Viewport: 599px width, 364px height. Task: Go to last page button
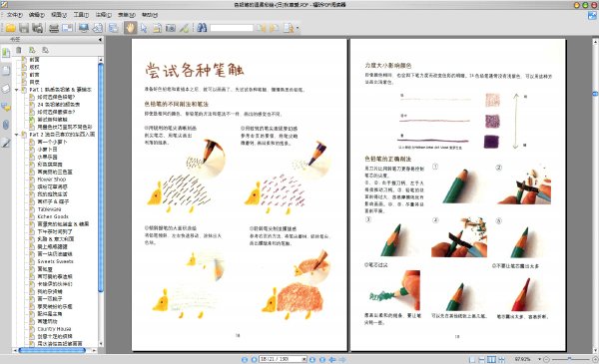tap(322, 359)
